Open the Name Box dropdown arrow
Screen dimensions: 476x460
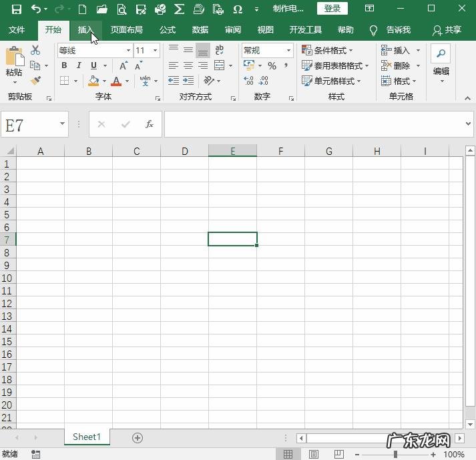pos(62,124)
